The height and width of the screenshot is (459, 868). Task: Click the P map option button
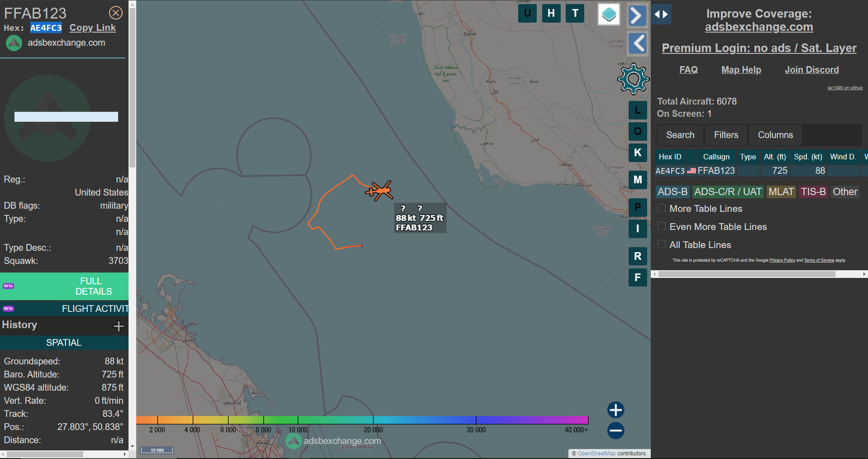(638, 207)
